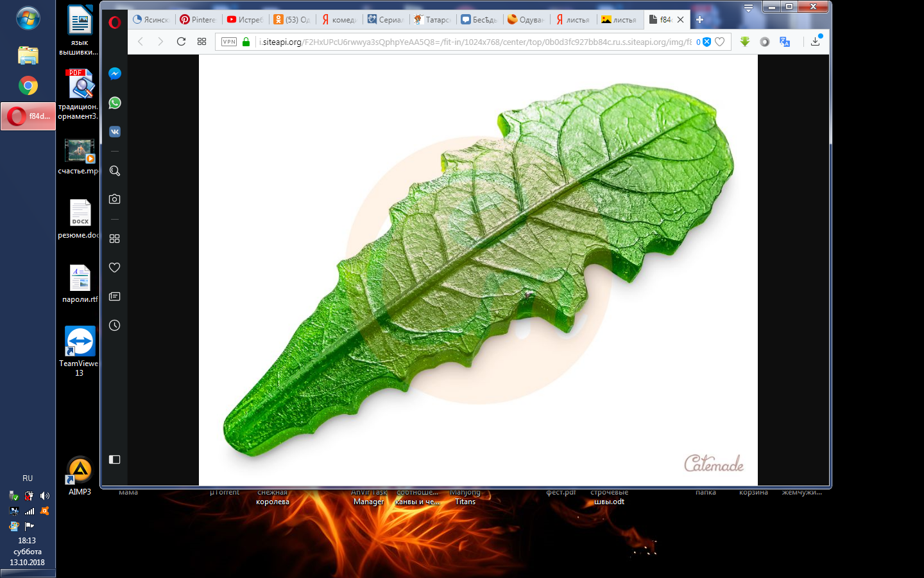Open the RU input language selector
924x578 pixels.
(28, 478)
